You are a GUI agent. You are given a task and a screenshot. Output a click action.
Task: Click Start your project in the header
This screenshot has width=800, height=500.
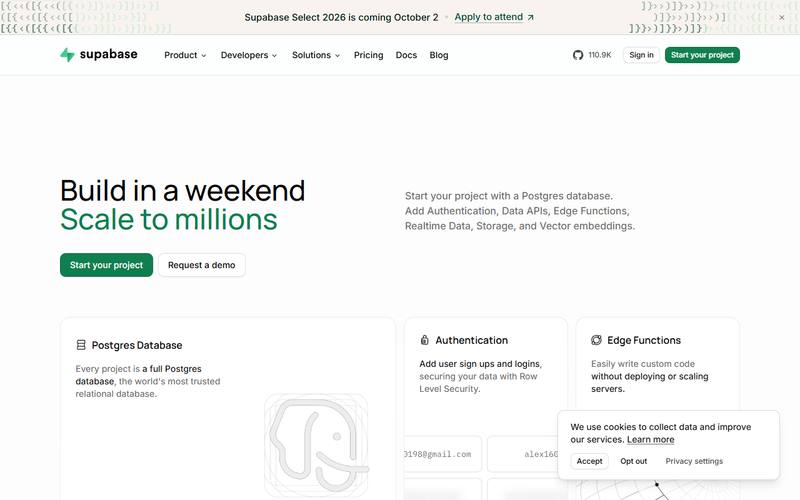pos(702,55)
